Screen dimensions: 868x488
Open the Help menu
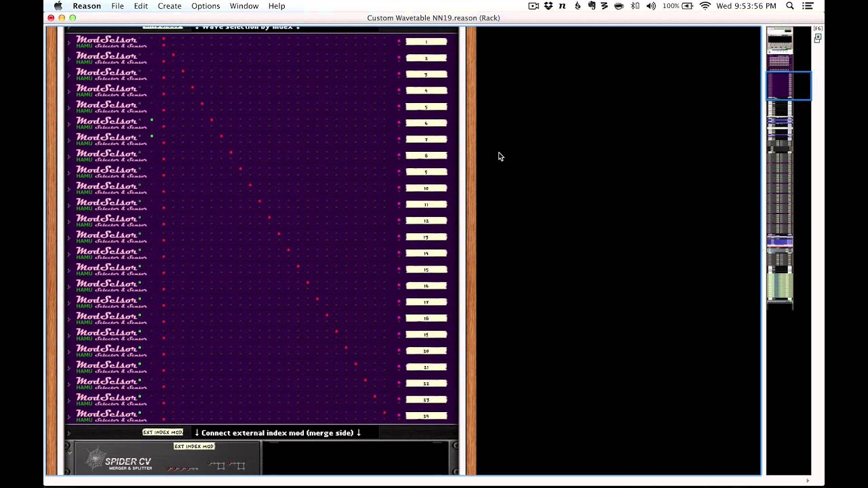coord(277,5)
